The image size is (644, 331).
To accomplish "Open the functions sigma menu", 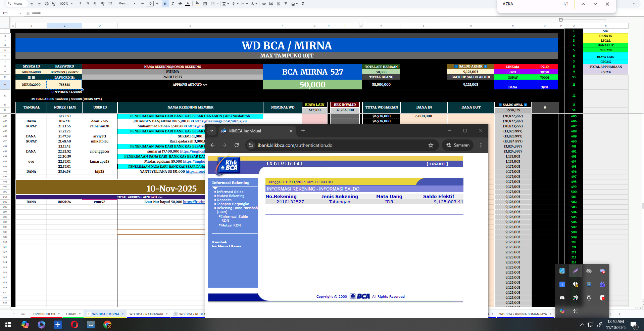I will click(303, 4).
